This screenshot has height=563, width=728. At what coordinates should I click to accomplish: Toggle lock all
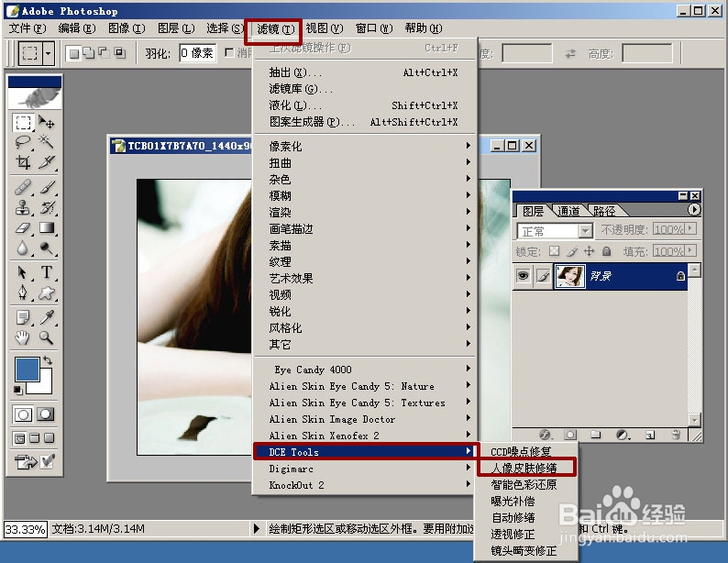tap(606, 251)
